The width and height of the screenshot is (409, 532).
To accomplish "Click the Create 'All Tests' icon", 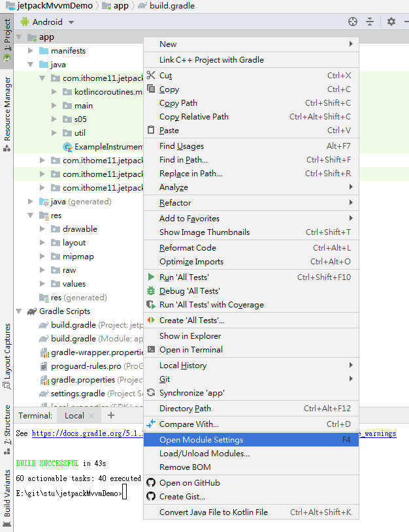I will pyautogui.click(x=151, y=320).
